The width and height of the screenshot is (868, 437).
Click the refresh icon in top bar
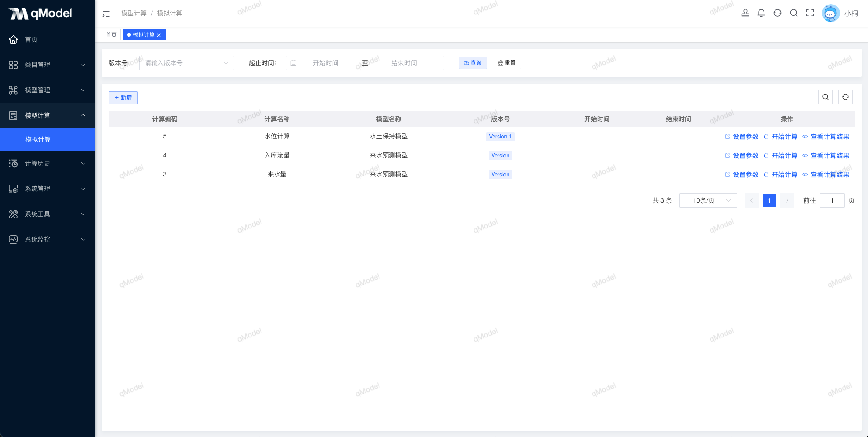tap(778, 13)
